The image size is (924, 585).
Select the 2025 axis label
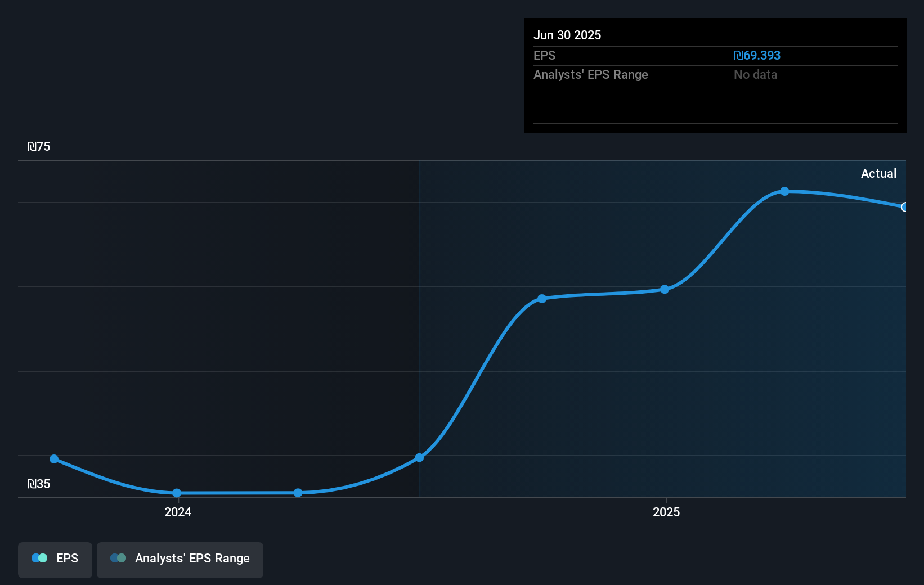(666, 512)
